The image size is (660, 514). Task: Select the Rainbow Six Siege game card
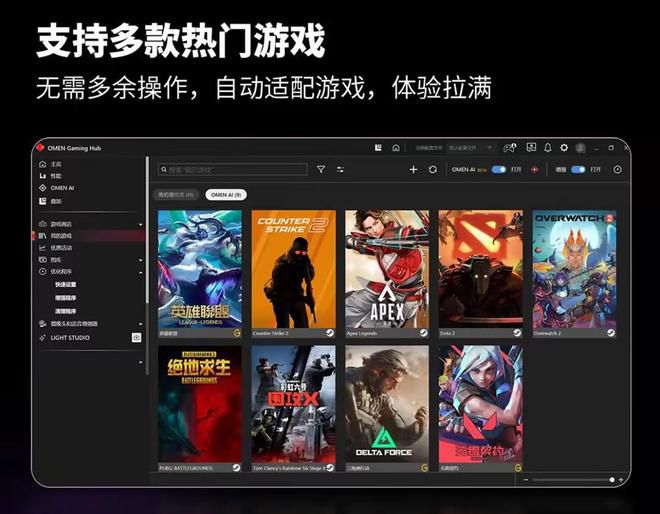point(294,409)
